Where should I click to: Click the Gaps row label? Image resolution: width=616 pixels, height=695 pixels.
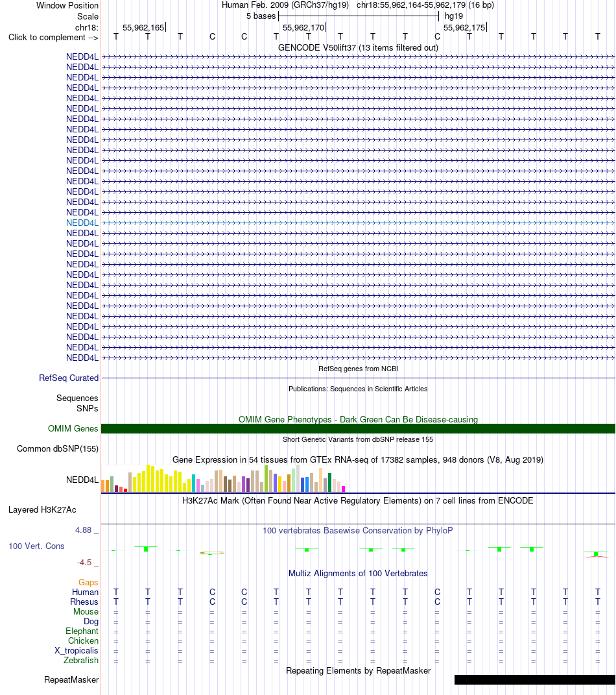(88, 583)
